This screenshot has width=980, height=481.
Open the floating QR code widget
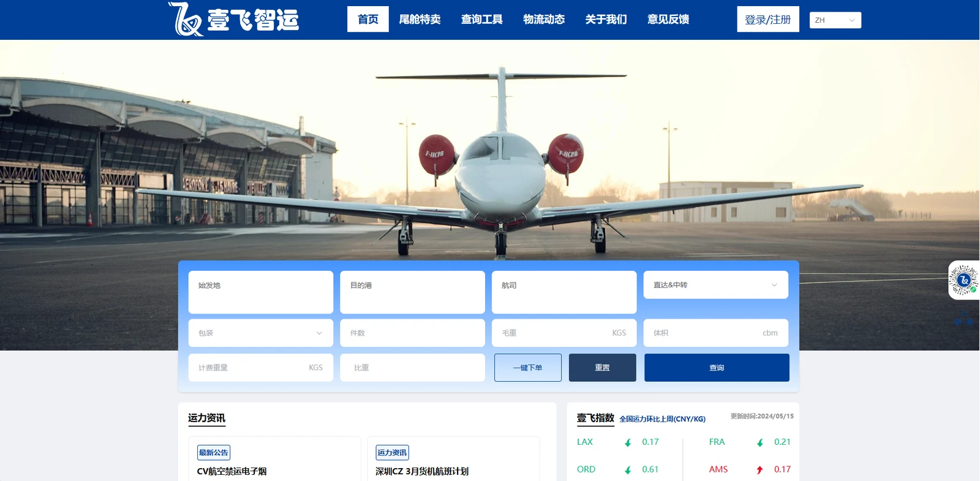pos(963,280)
